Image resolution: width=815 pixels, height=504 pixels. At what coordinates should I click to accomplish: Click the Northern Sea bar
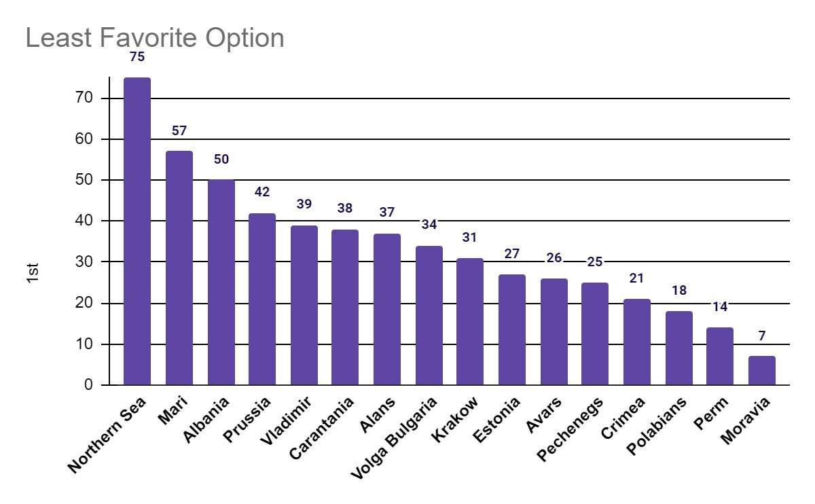click(137, 231)
